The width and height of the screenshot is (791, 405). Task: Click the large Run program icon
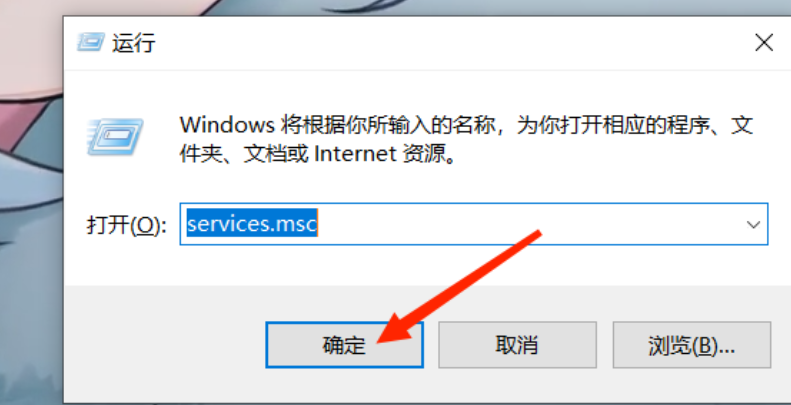[x=115, y=136]
